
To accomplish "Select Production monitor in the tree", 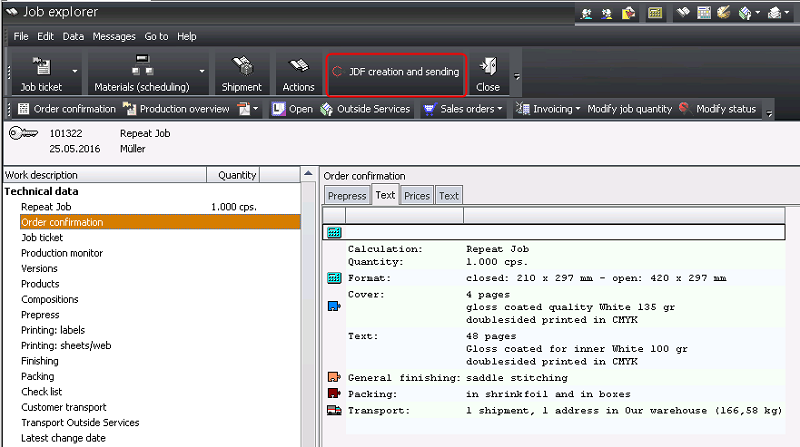I will click(62, 253).
